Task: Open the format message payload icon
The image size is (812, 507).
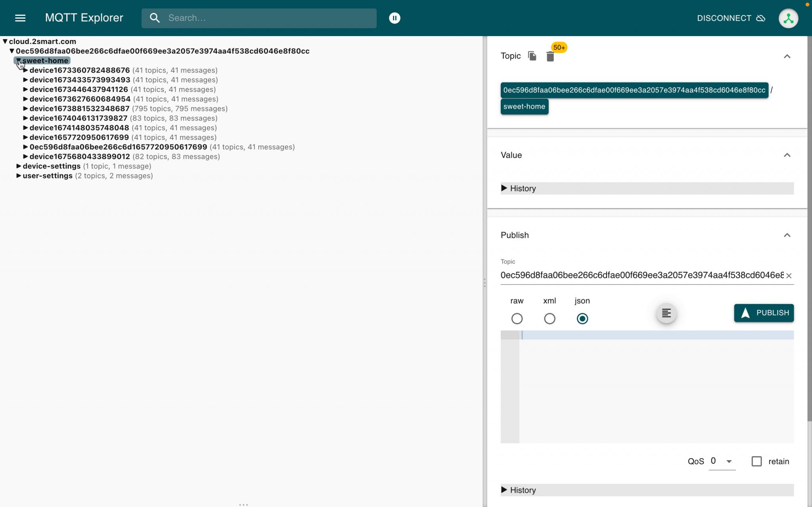Action: pos(666,313)
